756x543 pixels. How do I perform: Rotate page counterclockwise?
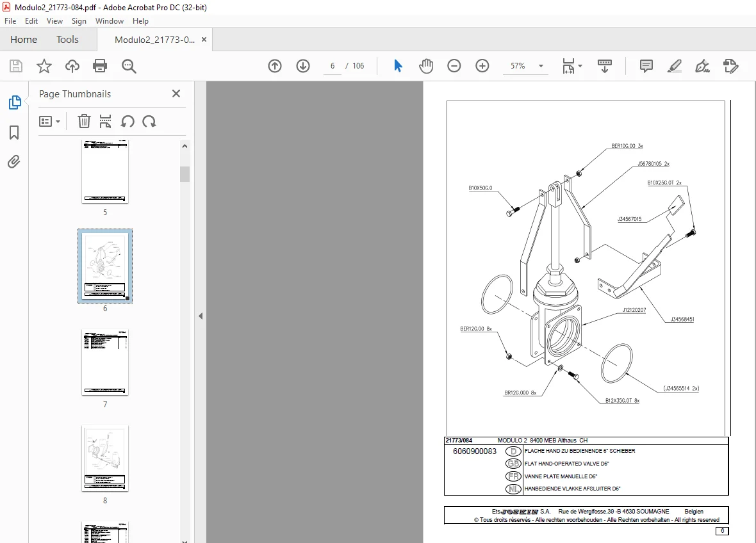[x=127, y=122]
